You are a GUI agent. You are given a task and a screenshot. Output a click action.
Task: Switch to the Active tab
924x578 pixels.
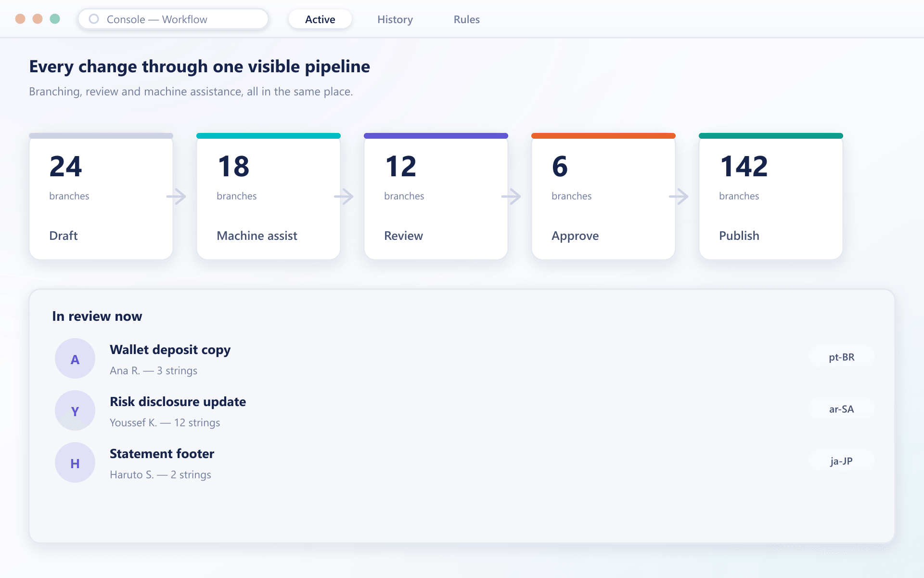click(320, 19)
